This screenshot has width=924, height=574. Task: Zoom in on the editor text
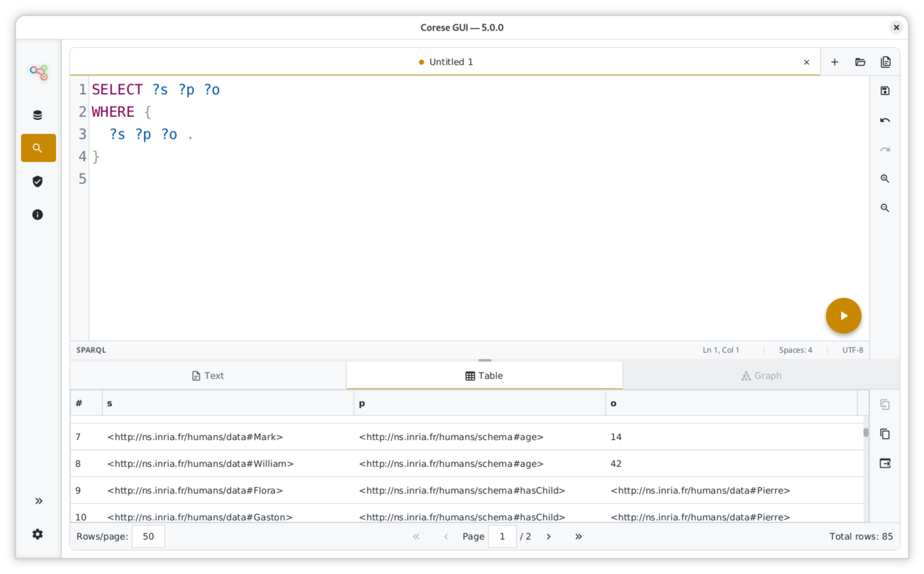pos(885,179)
